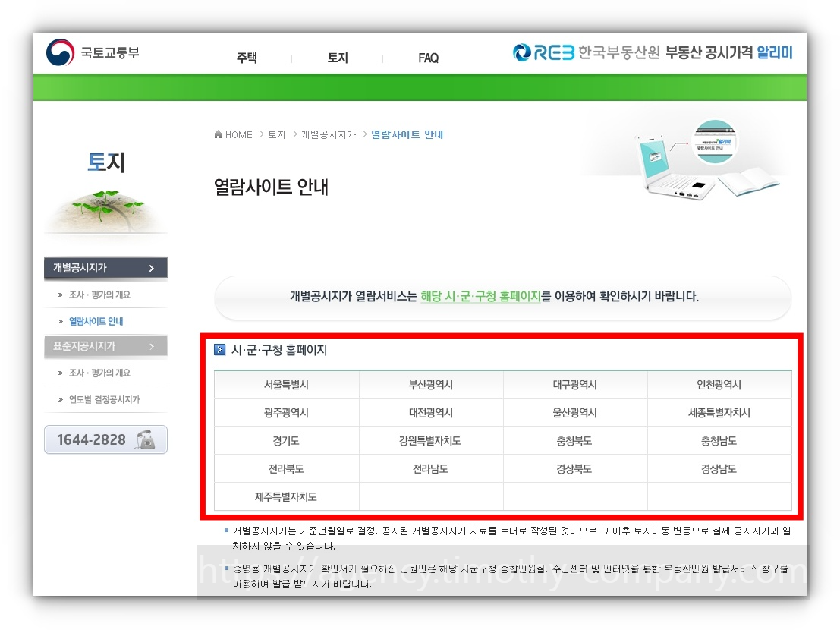Open the FAQ menu

click(428, 58)
